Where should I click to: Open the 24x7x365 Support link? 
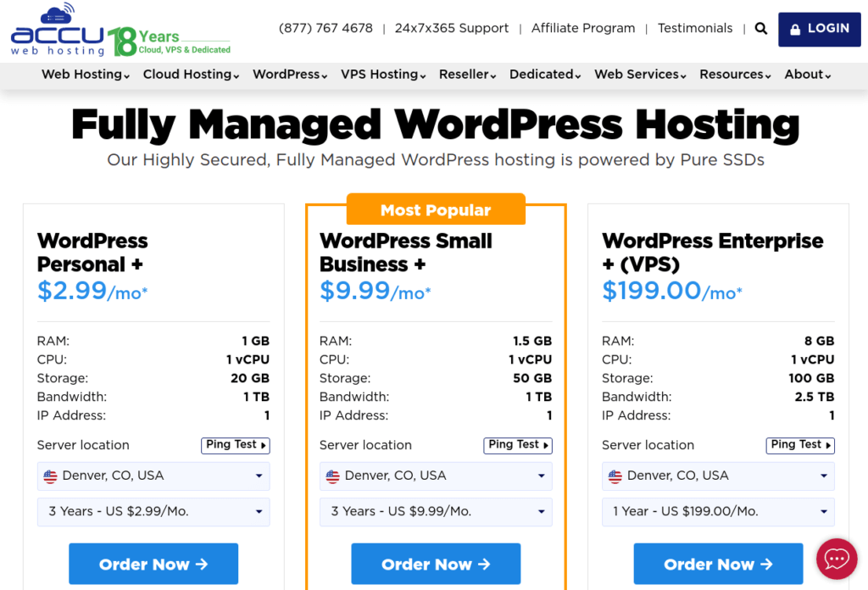452,28
